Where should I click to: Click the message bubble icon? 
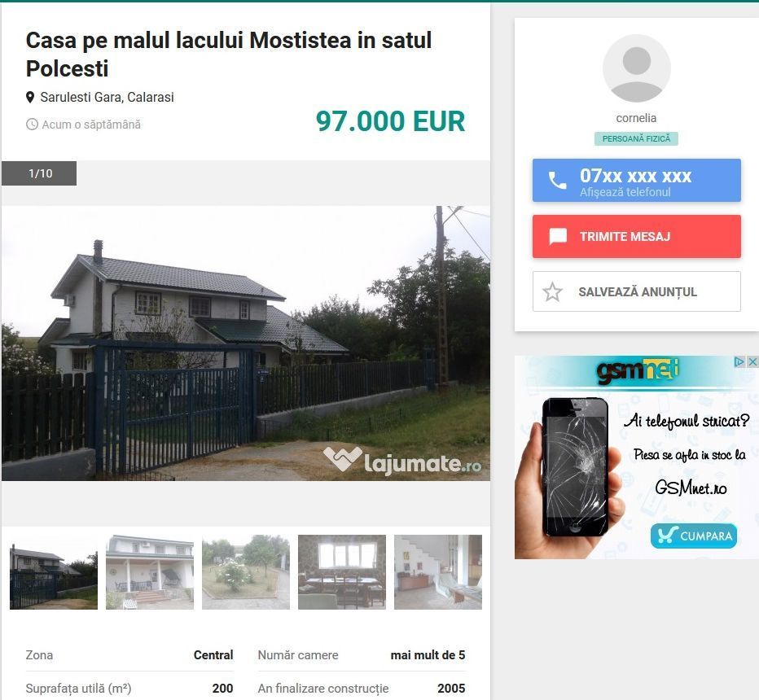coord(558,237)
